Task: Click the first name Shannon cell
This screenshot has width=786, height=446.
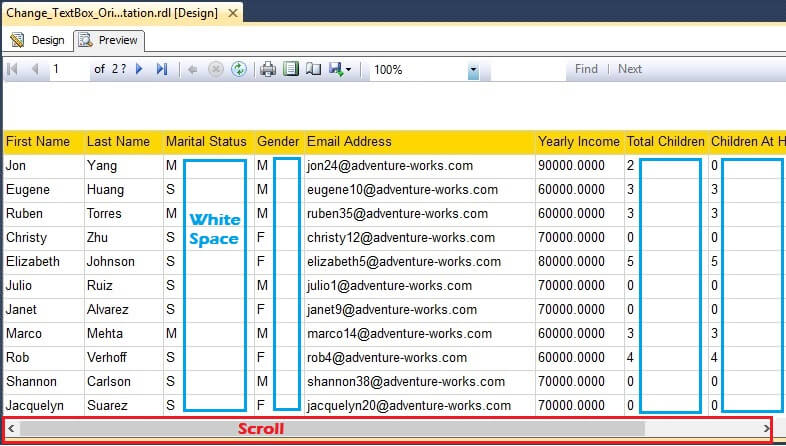Action: point(44,382)
